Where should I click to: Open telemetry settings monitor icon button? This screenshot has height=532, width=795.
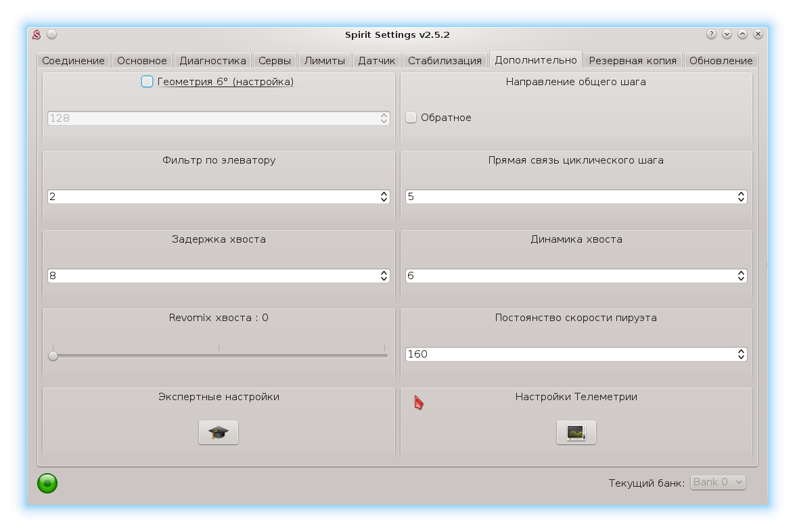[576, 432]
